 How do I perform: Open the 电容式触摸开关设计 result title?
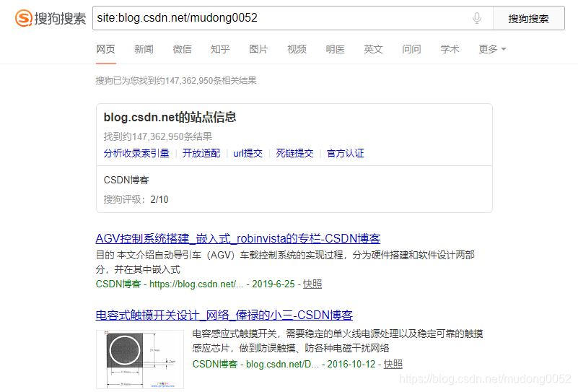pyautogui.click(x=224, y=315)
